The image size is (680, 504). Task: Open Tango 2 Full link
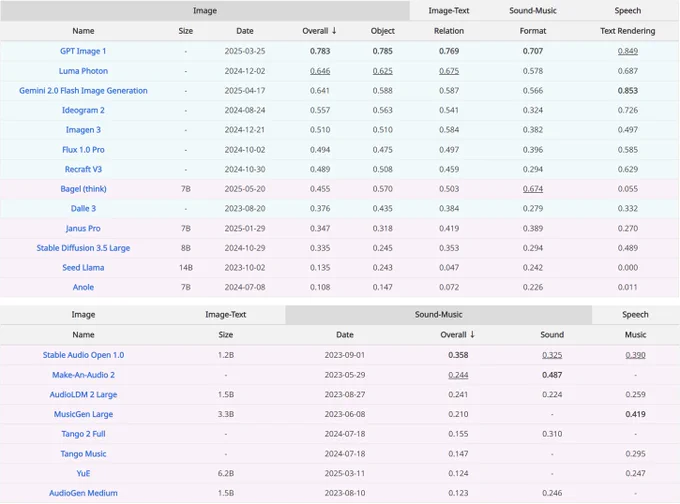[x=83, y=434]
